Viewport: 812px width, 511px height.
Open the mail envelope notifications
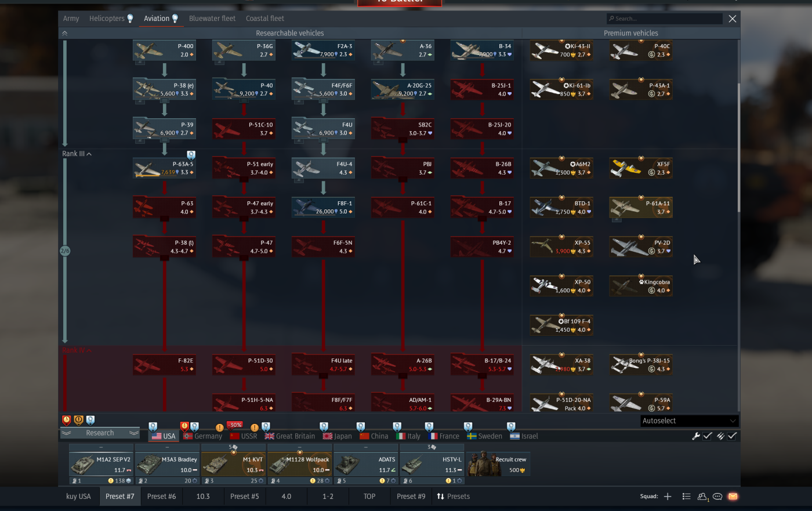[x=733, y=496]
